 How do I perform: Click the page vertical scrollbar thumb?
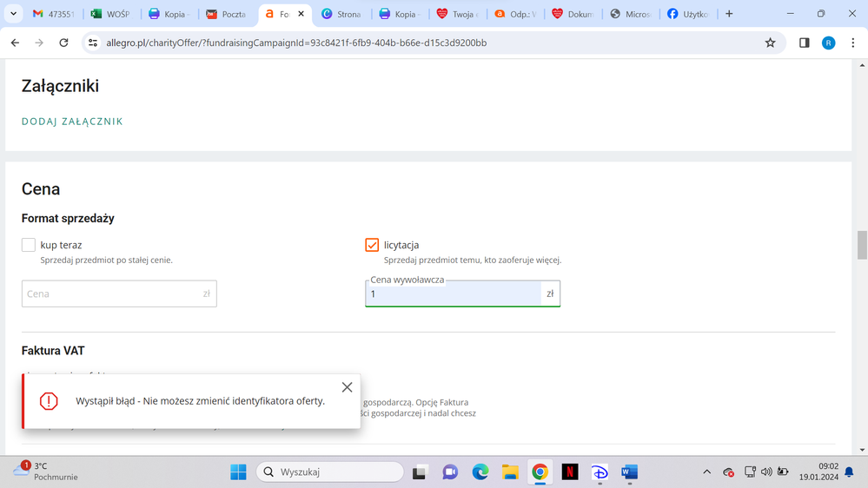pos(862,245)
